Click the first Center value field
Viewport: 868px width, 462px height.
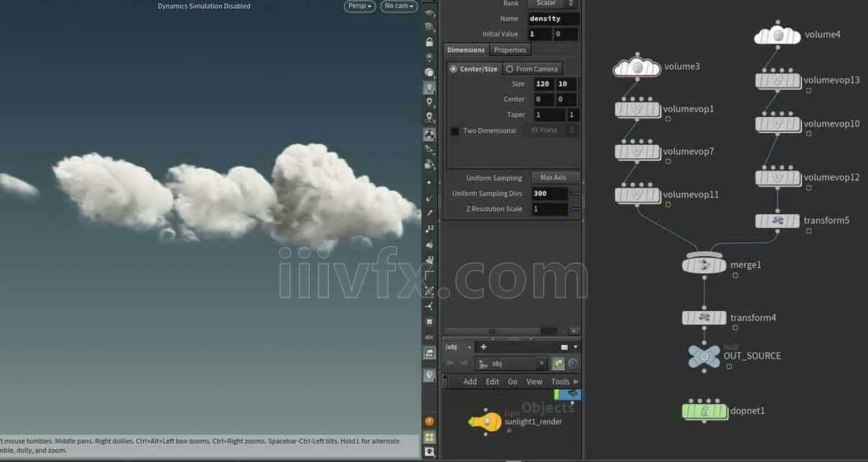click(544, 99)
